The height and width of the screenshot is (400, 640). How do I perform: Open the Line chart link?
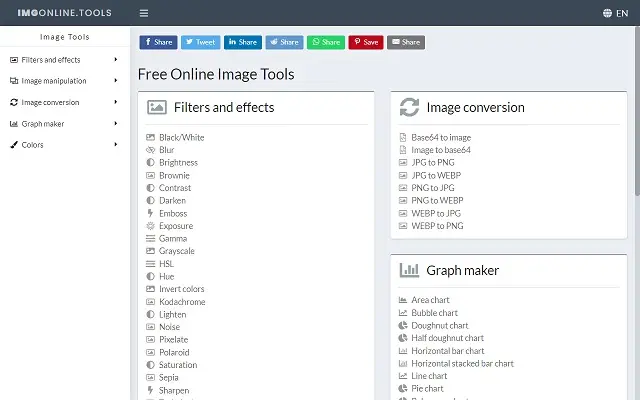[429, 376]
